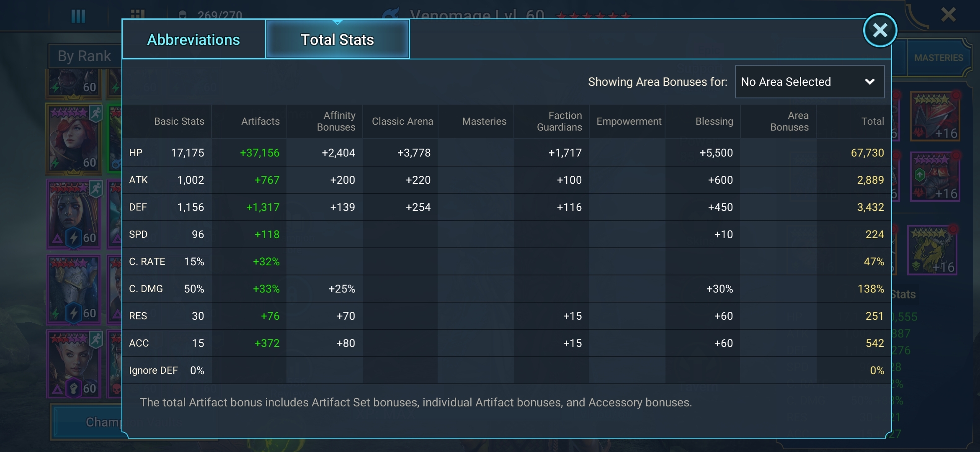Open the purple-framed artifact with +16

935,177
